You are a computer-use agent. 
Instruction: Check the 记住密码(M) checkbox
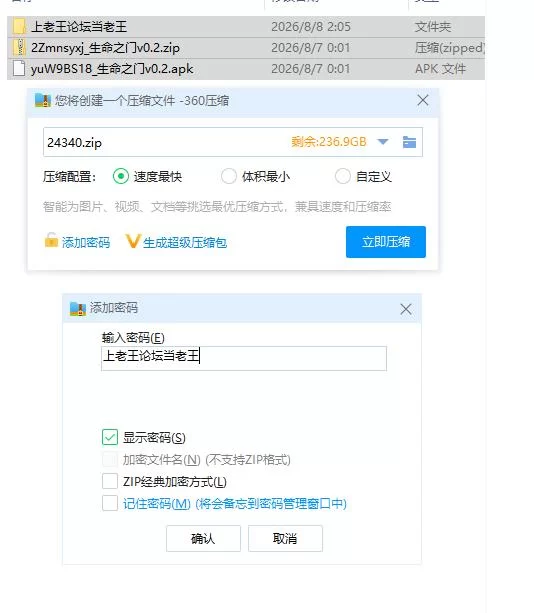pyautogui.click(x=110, y=503)
